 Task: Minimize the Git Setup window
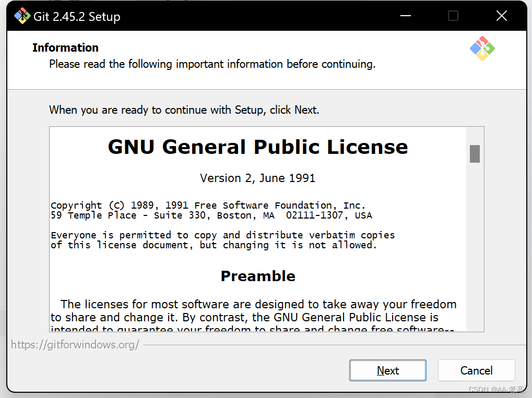(406, 16)
